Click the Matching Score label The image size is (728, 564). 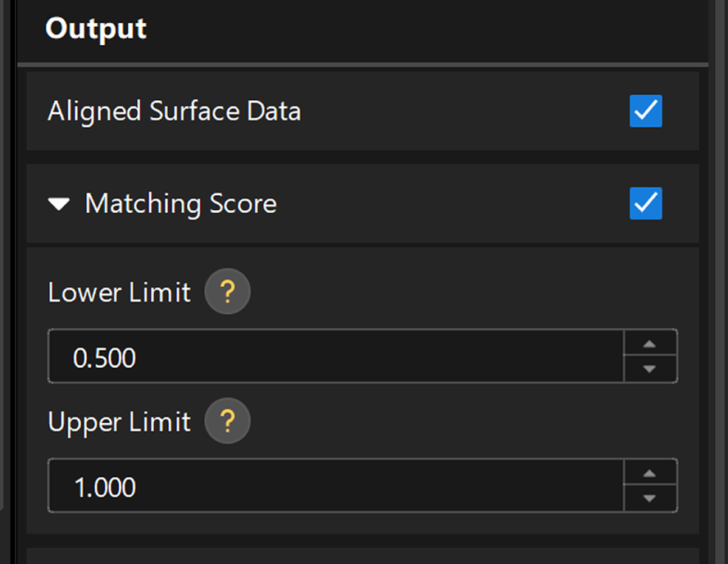[x=180, y=204]
